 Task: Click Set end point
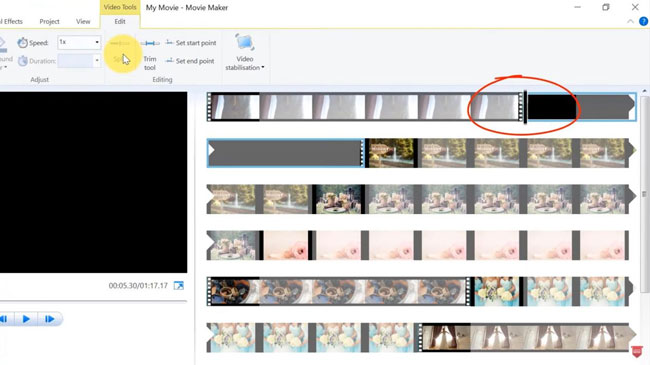click(190, 61)
